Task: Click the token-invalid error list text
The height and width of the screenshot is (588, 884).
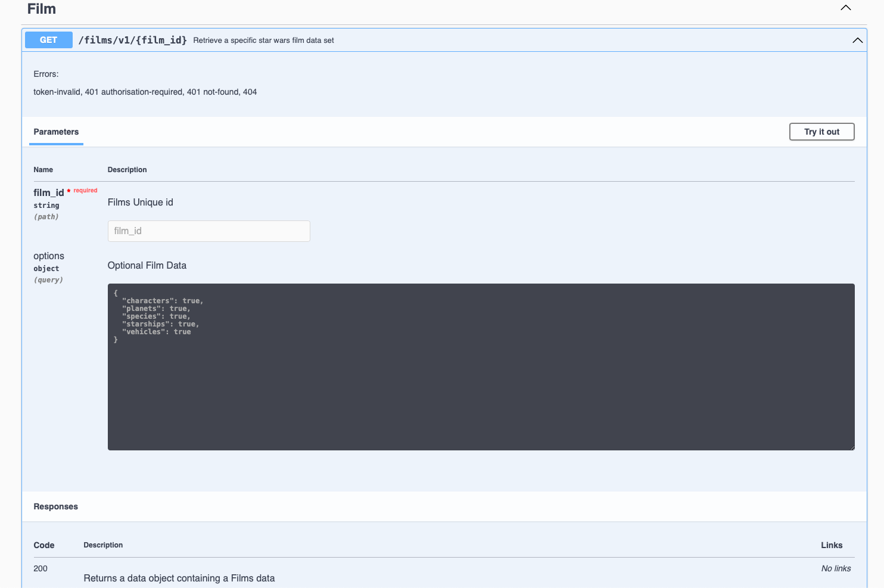Action: [145, 92]
